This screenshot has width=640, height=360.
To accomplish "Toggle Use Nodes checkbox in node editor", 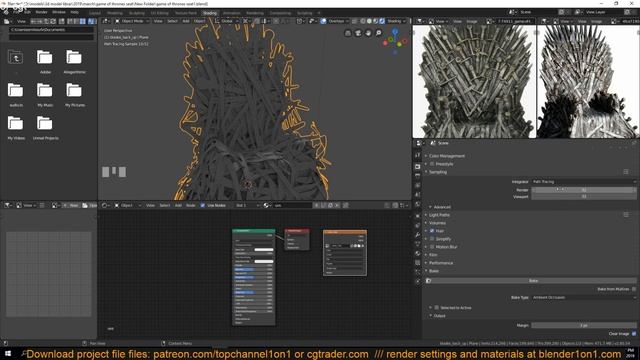I will [203, 205].
